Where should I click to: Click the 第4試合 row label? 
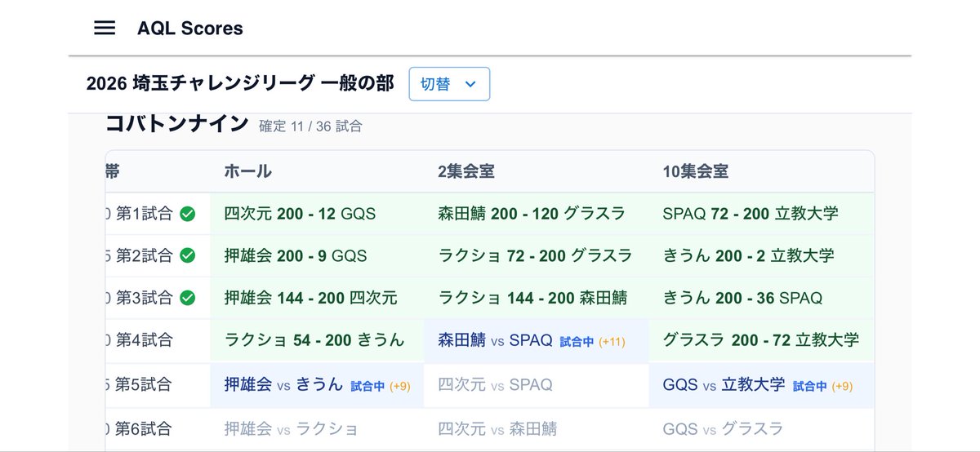coord(143,340)
